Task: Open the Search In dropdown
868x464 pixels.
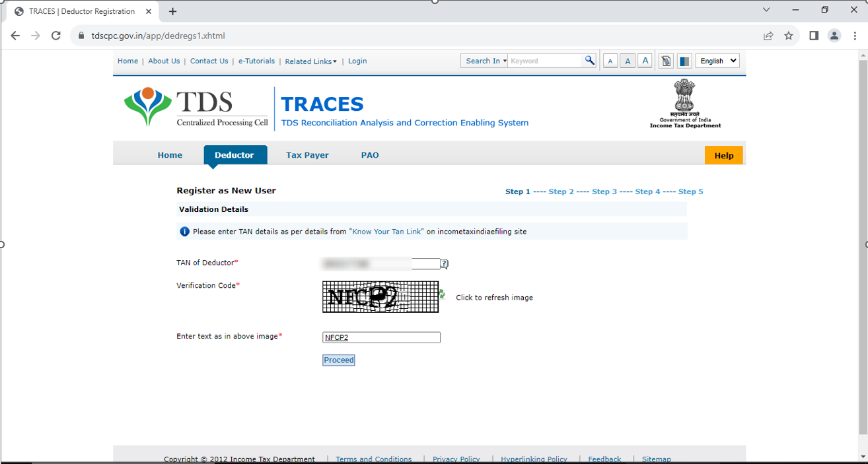Action: (484, 60)
